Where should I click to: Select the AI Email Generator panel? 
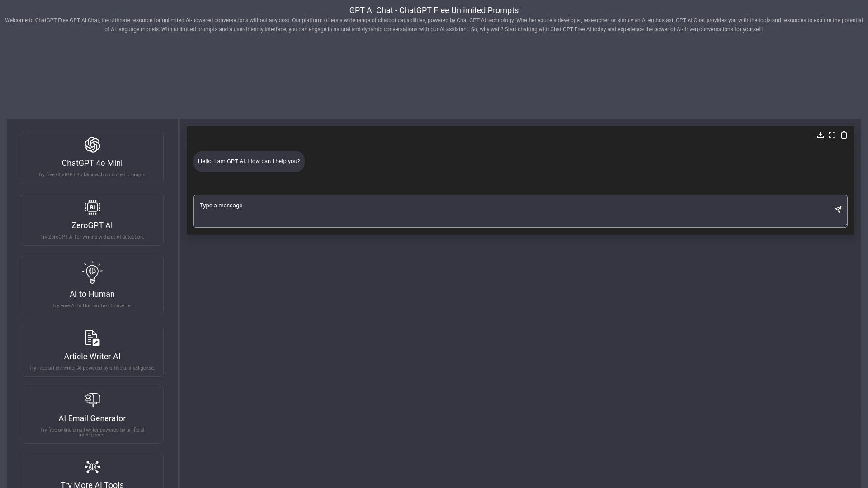[92, 415]
